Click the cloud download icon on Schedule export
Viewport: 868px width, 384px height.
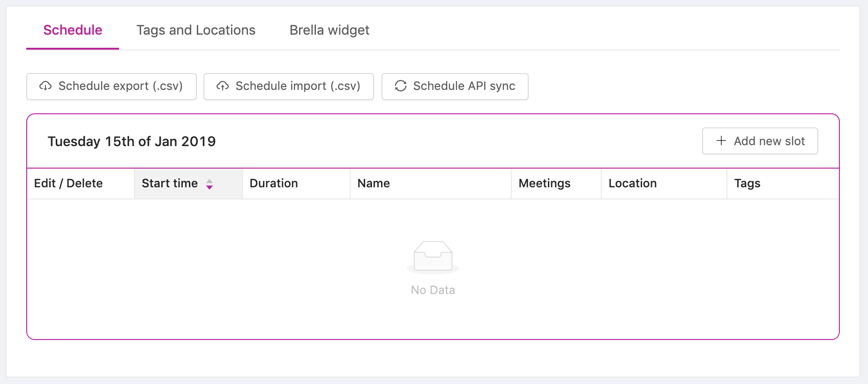click(45, 86)
